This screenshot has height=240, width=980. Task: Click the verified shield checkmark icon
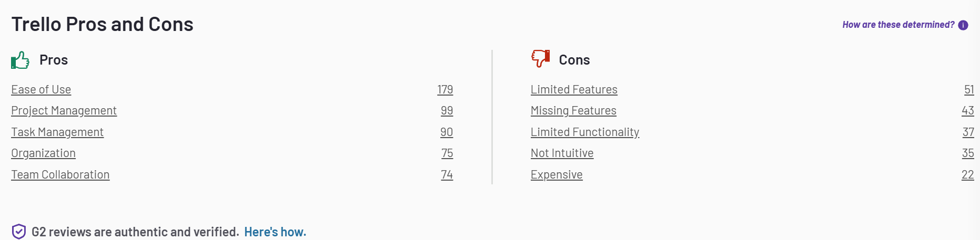19,232
